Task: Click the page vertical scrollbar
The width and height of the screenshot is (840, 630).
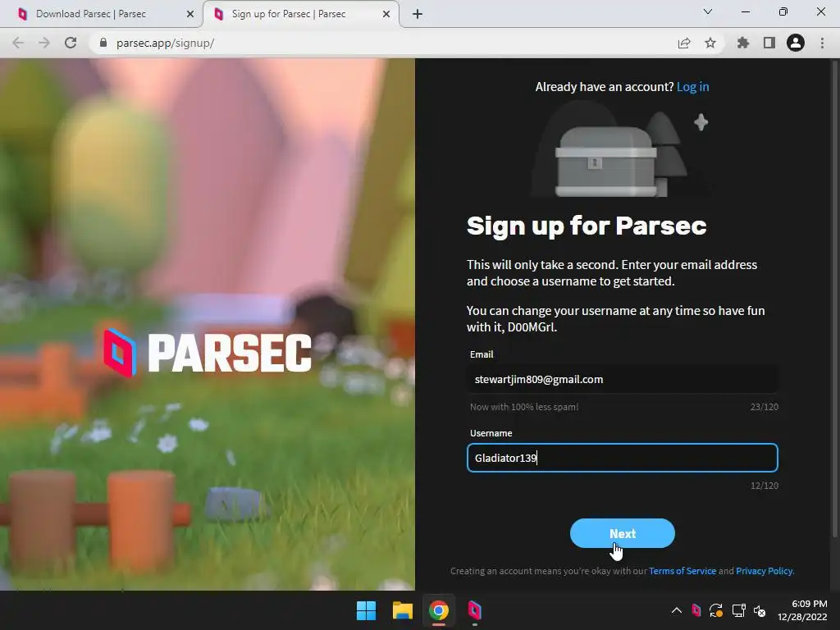Action: coord(834,297)
